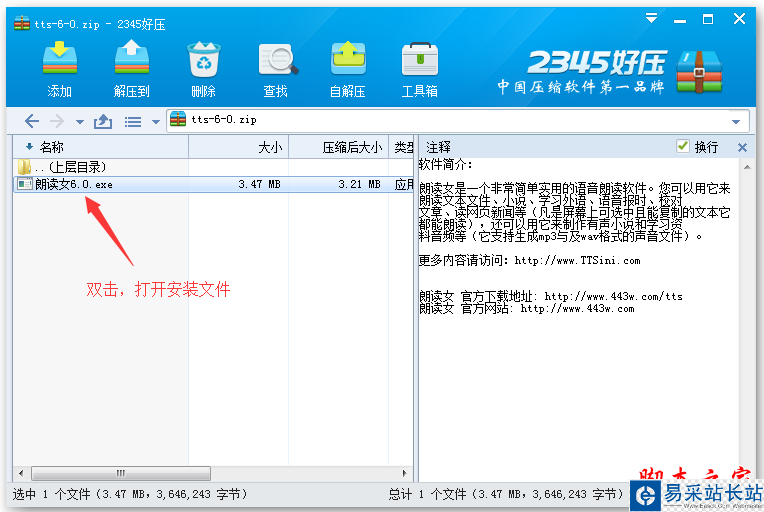Screen dimensions: 764x512
Task: Click the 自解压 (Self-extract) icon
Action: pos(348,59)
